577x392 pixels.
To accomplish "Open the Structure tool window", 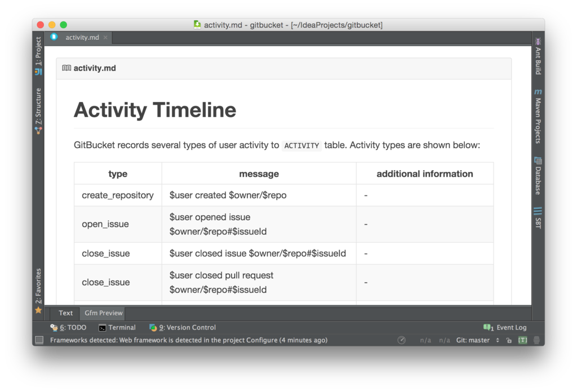I will pos(38,110).
